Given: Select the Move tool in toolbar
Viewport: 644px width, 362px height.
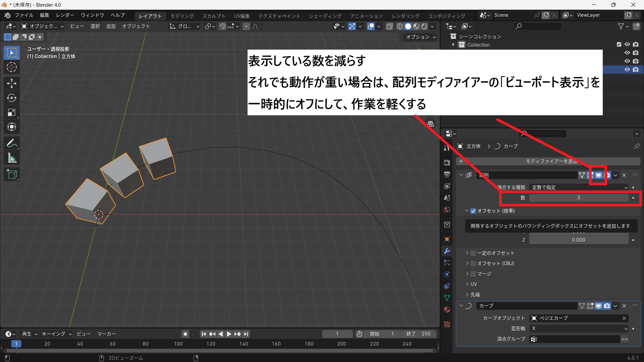Looking at the screenshot, I should [x=12, y=83].
